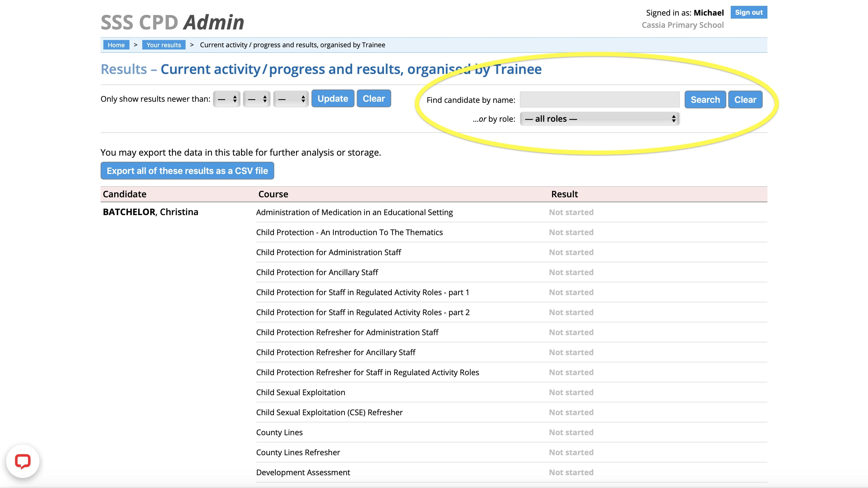868x488 pixels.
Task: Click the Course column header
Action: (x=273, y=194)
